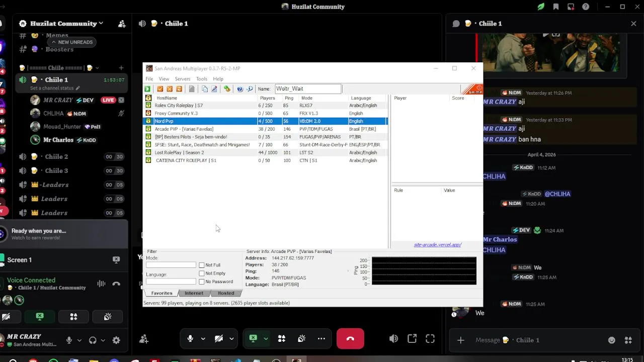This screenshot has height=362, width=644.
Task: Switch to the Internet tab
Action: click(x=194, y=293)
